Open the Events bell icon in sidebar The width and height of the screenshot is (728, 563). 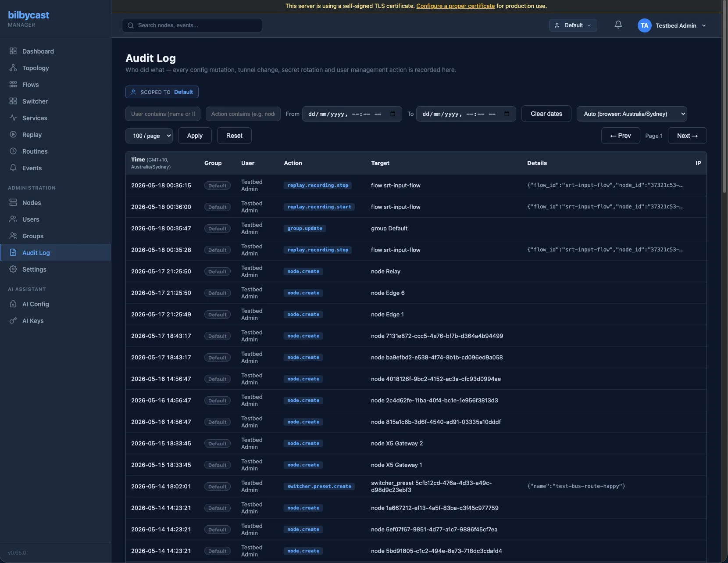pos(13,168)
